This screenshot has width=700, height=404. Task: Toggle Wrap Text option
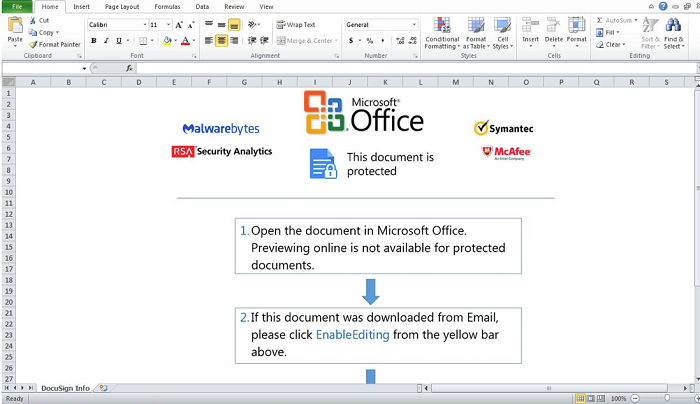[x=296, y=25]
